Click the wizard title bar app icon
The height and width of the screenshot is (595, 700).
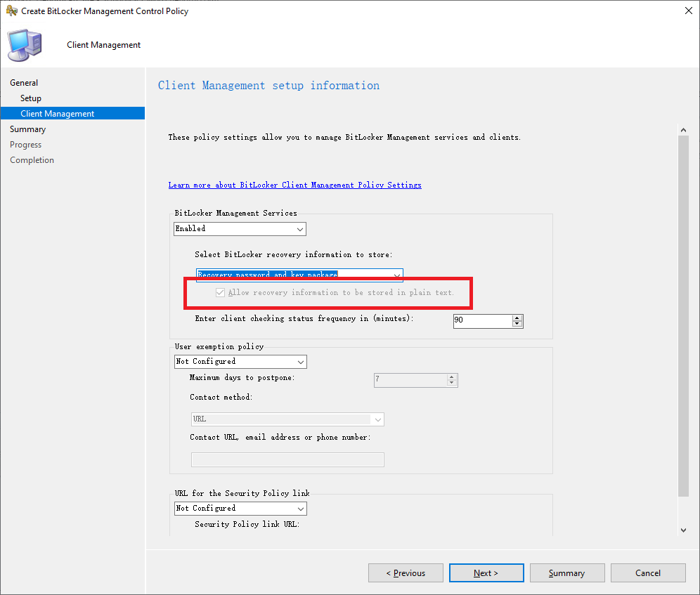(x=11, y=11)
